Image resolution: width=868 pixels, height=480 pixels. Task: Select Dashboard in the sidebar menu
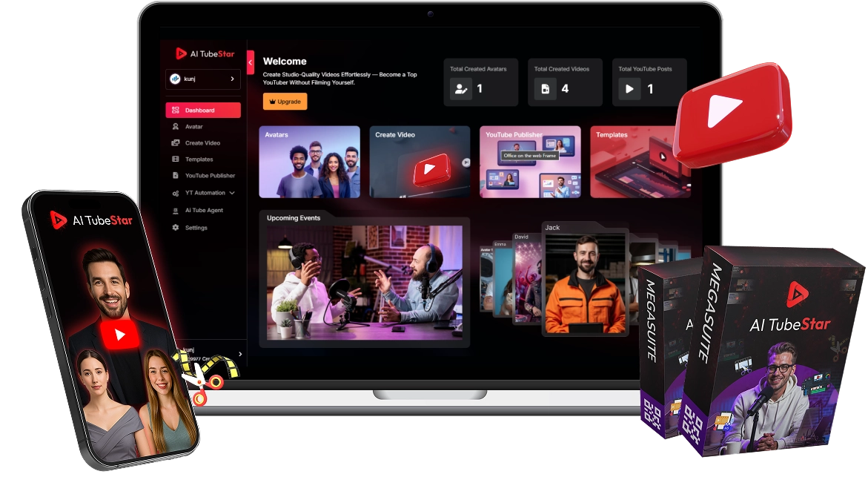pos(203,111)
